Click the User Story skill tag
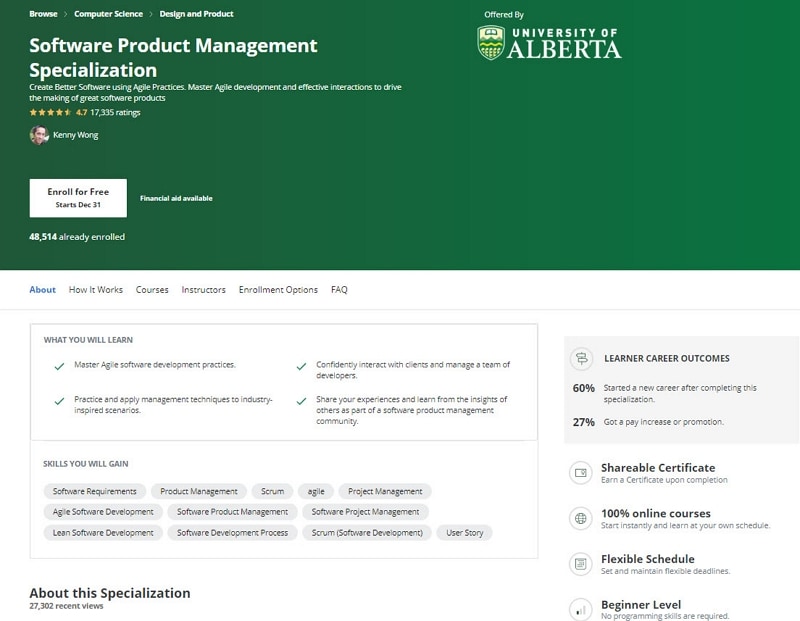 [465, 533]
